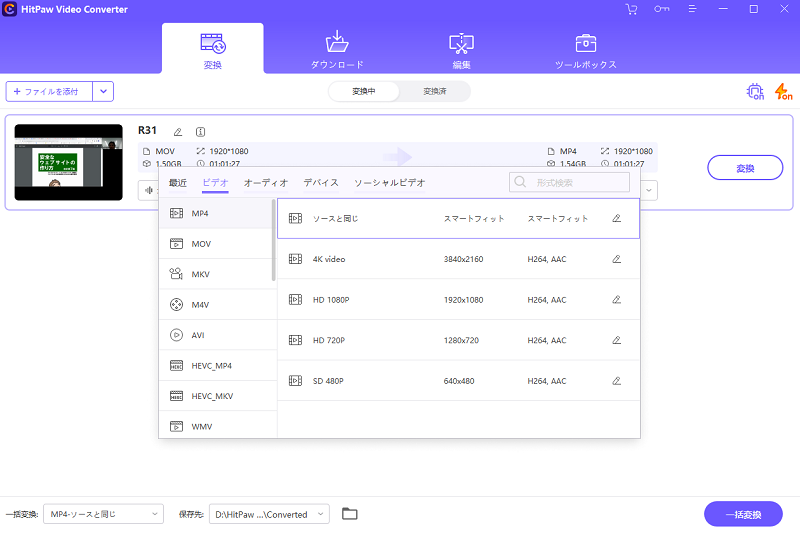
Task: Select the 4K video preset
Action: pyautogui.click(x=458, y=259)
